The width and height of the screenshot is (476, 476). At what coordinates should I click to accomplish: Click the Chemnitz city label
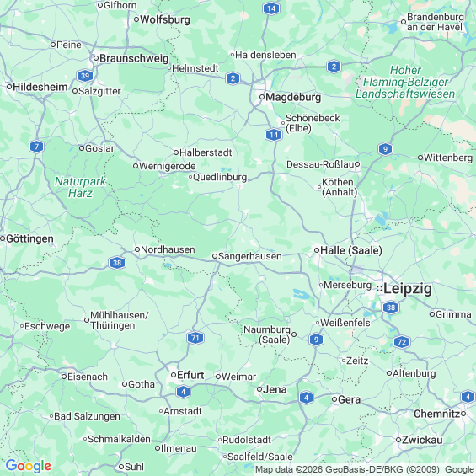[437, 414]
